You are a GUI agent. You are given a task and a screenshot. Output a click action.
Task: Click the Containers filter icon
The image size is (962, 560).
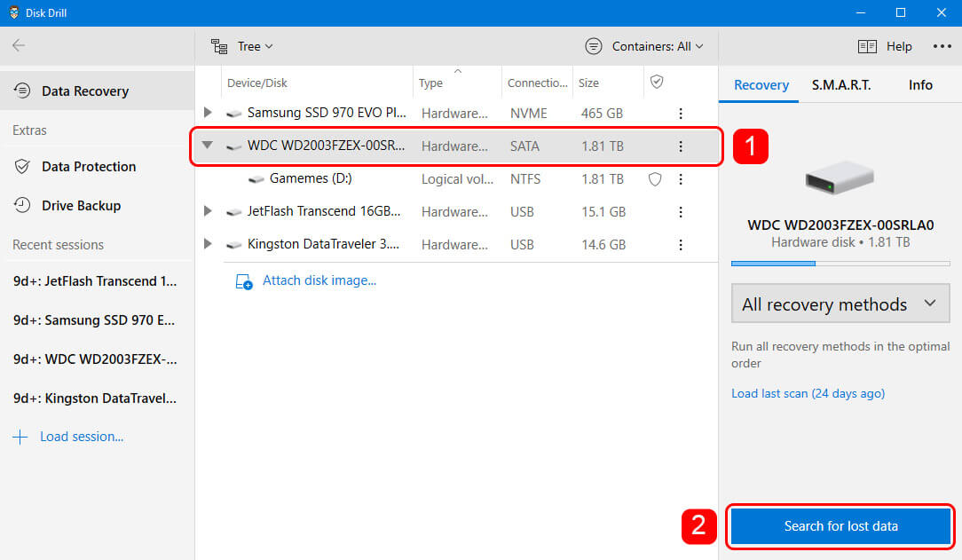coord(594,46)
